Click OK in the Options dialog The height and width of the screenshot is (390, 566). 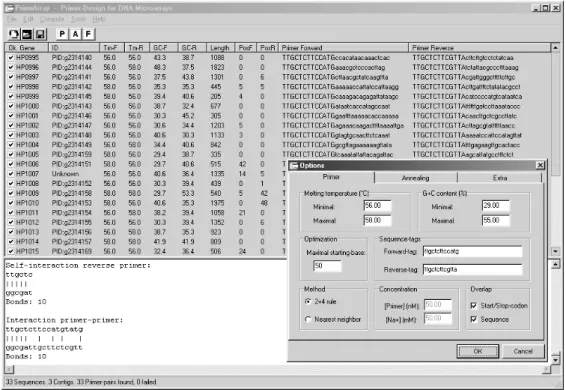coord(478,351)
